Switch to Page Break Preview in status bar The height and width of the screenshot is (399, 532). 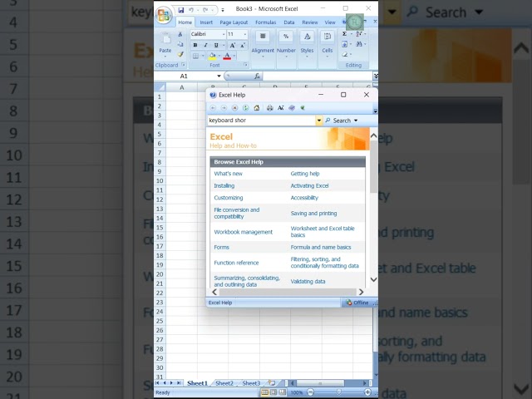tap(282, 392)
